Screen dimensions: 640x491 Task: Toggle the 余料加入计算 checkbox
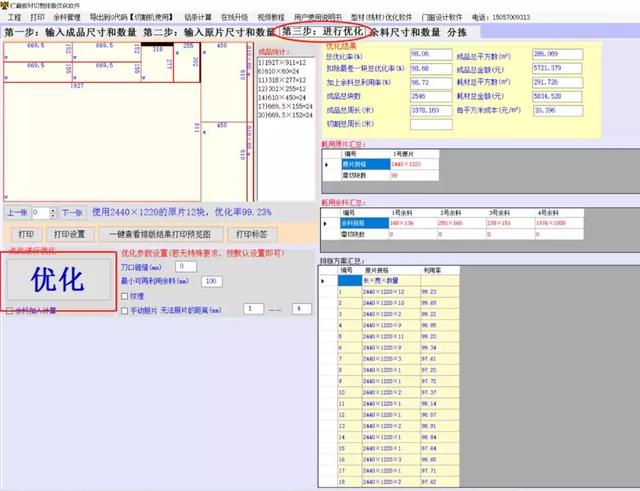(x=10, y=311)
